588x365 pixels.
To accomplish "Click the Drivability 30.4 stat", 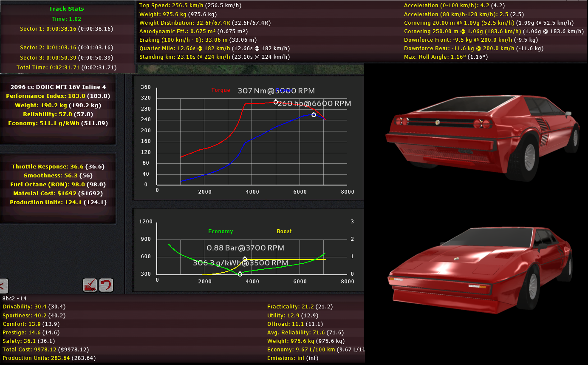I will (34, 306).
